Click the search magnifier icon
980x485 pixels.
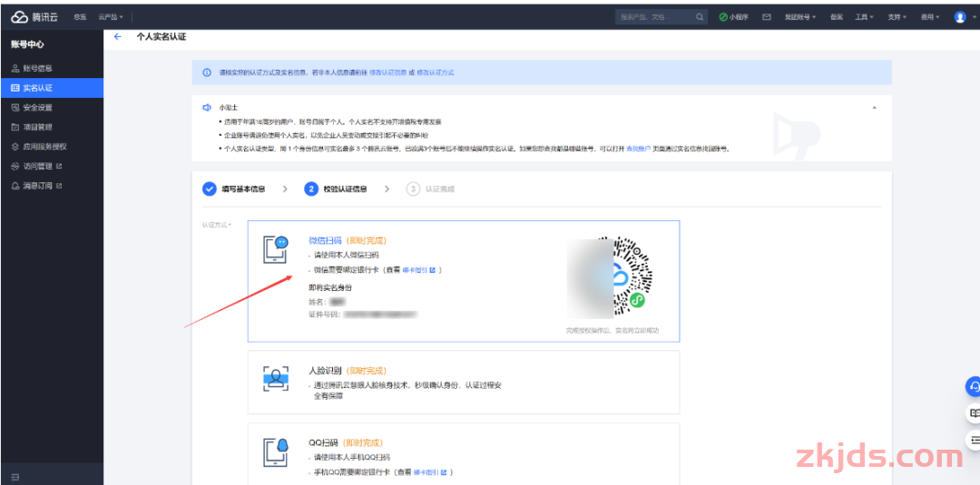coord(700,17)
